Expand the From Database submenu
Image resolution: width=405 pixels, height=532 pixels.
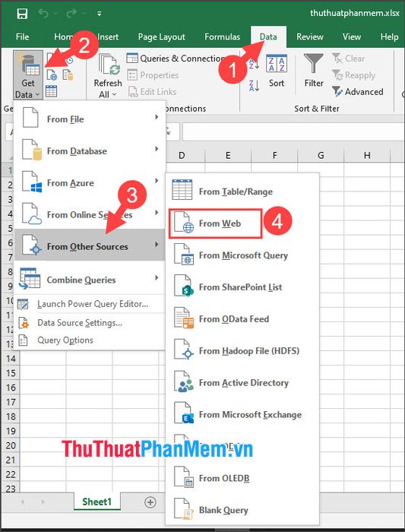tap(90, 151)
